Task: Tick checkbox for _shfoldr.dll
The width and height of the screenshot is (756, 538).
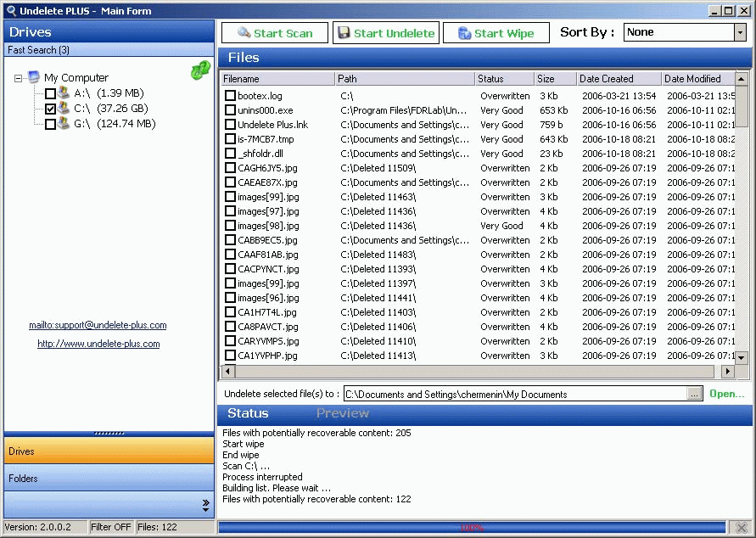Action: [231, 154]
